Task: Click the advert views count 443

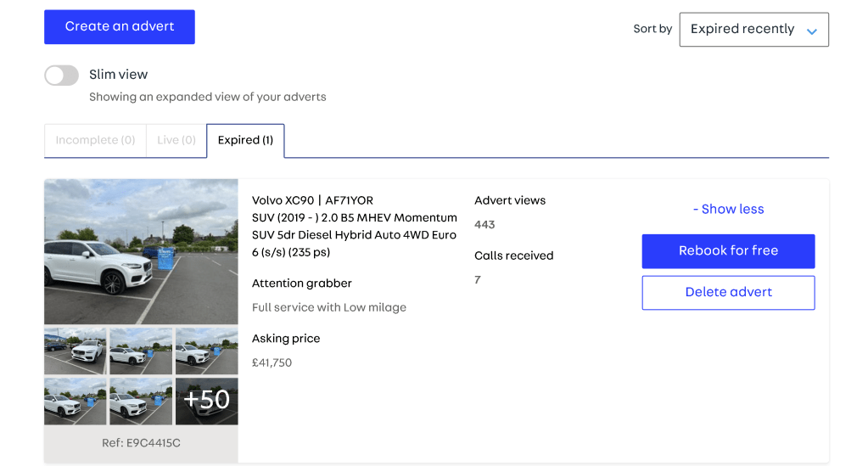Action: tap(484, 224)
